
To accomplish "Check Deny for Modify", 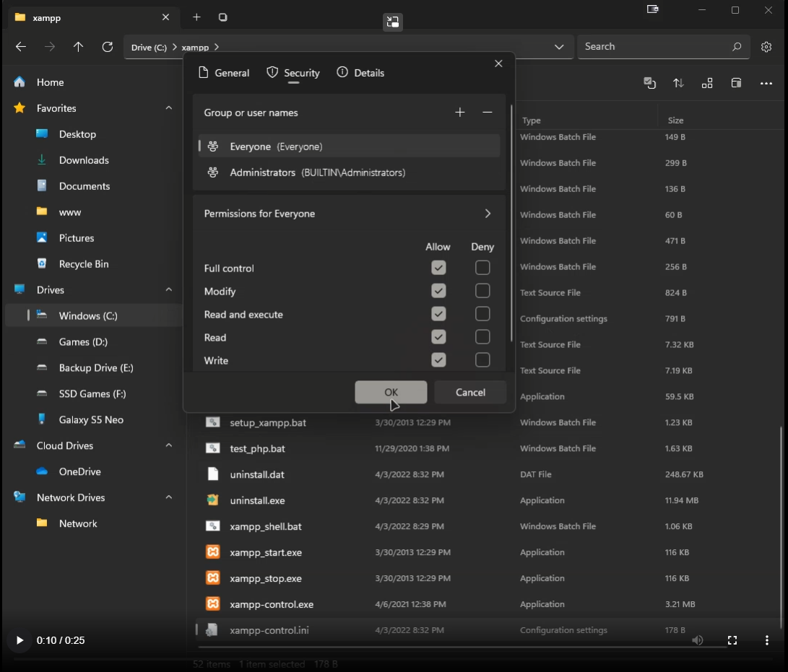I will pyautogui.click(x=482, y=291).
